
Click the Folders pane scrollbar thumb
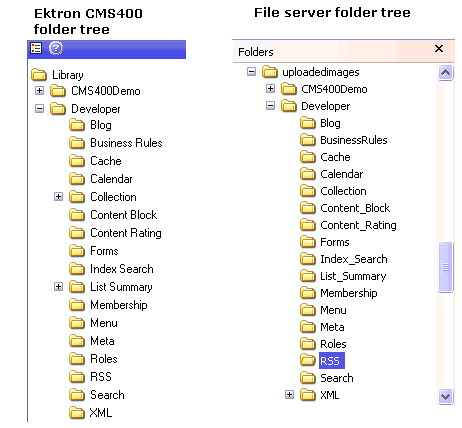tap(445, 267)
